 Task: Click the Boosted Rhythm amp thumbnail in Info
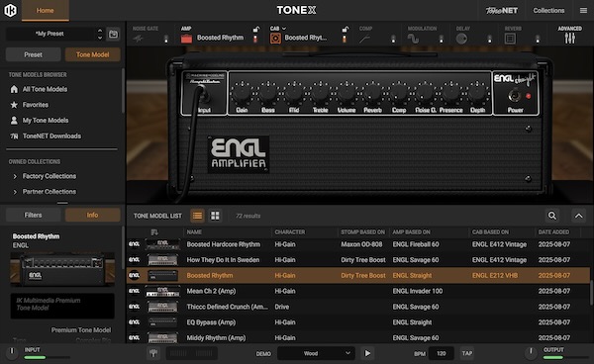point(62,269)
